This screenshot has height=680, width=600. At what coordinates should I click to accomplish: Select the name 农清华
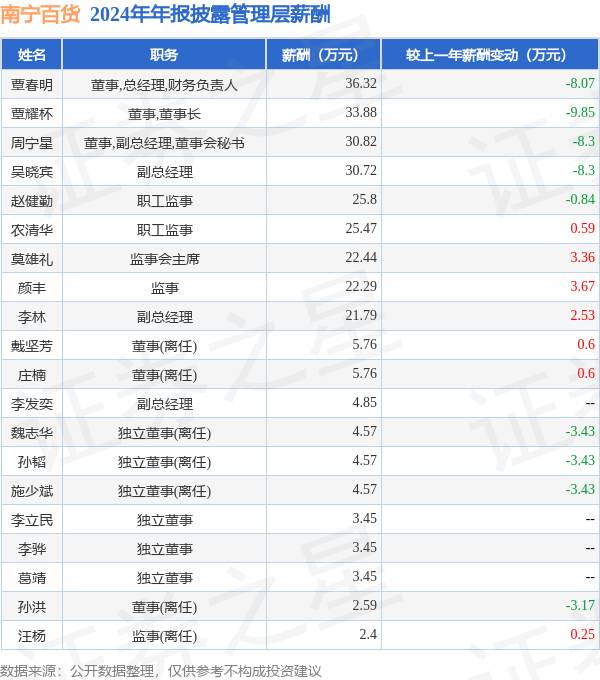tap(32, 230)
